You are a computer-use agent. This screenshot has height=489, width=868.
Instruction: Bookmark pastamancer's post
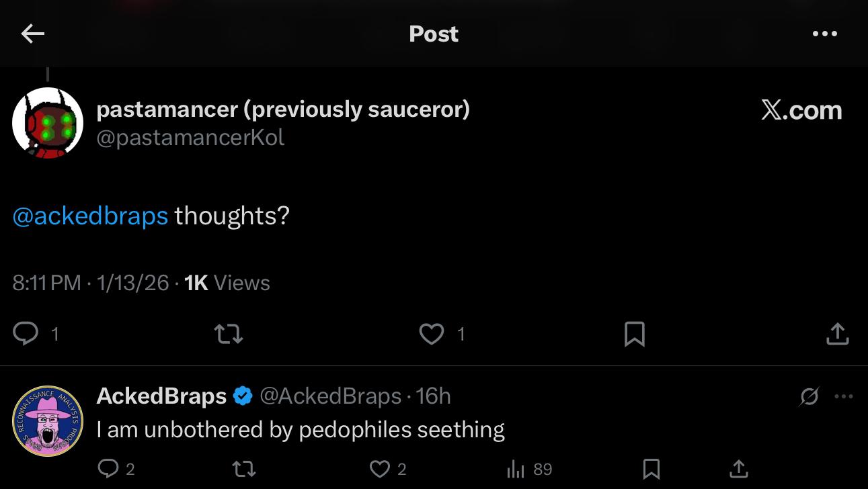(635, 333)
